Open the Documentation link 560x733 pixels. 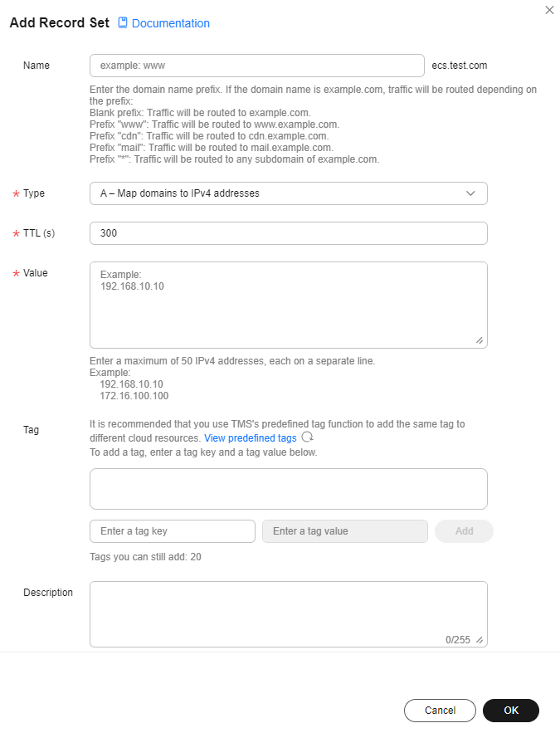coord(170,23)
